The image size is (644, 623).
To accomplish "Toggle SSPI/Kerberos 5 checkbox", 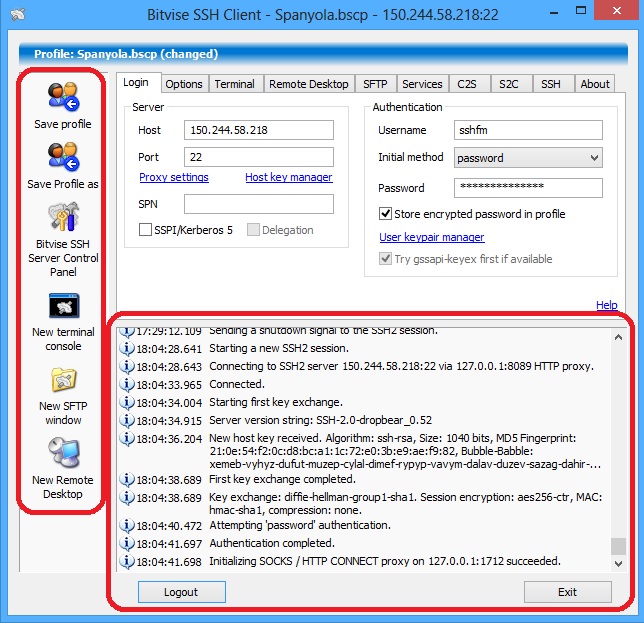I will tap(145, 230).
